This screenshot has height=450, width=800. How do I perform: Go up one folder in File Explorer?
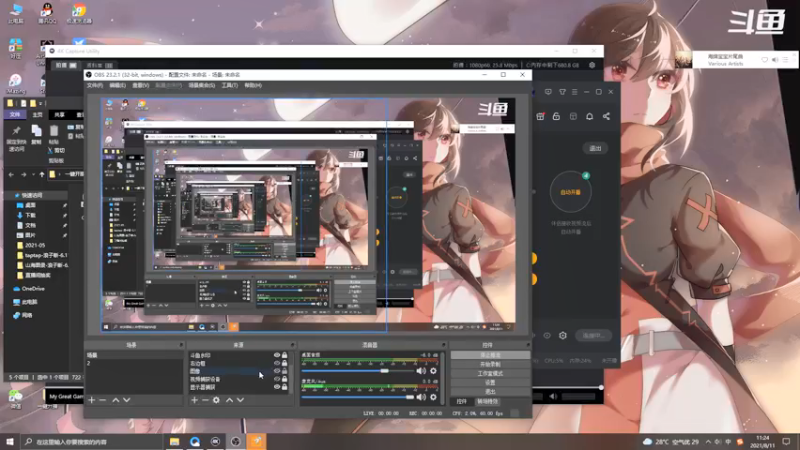click(x=42, y=174)
